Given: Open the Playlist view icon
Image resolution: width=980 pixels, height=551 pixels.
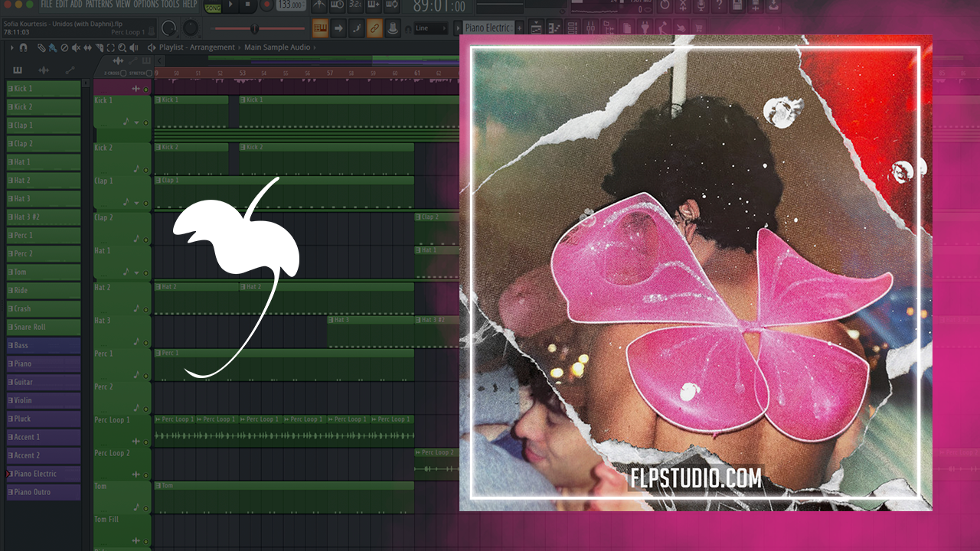Looking at the screenshot, I should 536,28.
